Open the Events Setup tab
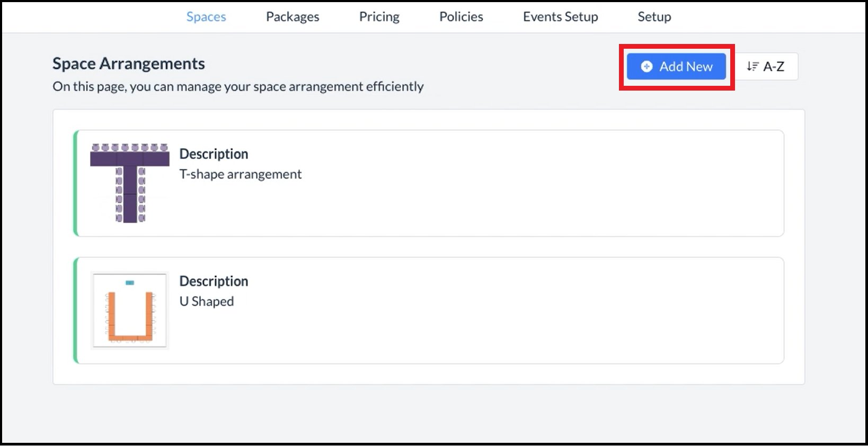This screenshot has width=868, height=446. (x=560, y=17)
